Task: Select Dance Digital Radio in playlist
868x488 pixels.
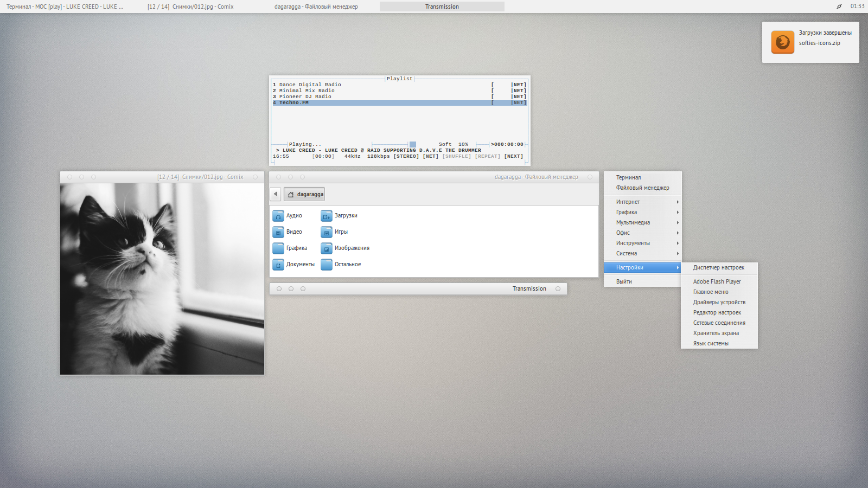Action: tap(400, 85)
